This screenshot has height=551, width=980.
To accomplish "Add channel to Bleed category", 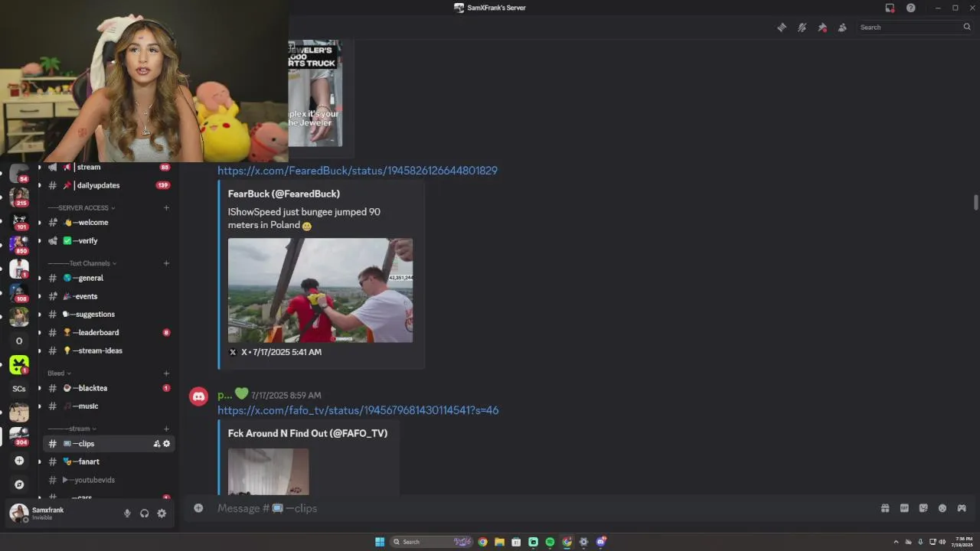I will click(x=166, y=373).
